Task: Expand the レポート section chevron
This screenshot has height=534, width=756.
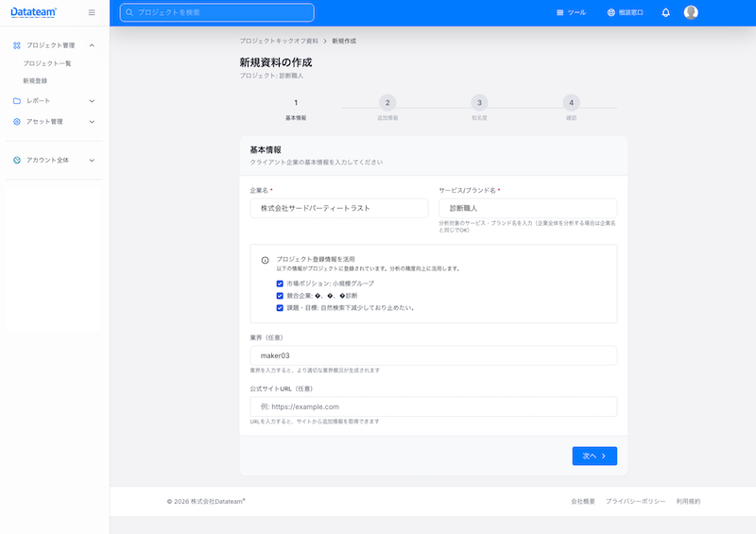Action: click(x=92, y=101)
